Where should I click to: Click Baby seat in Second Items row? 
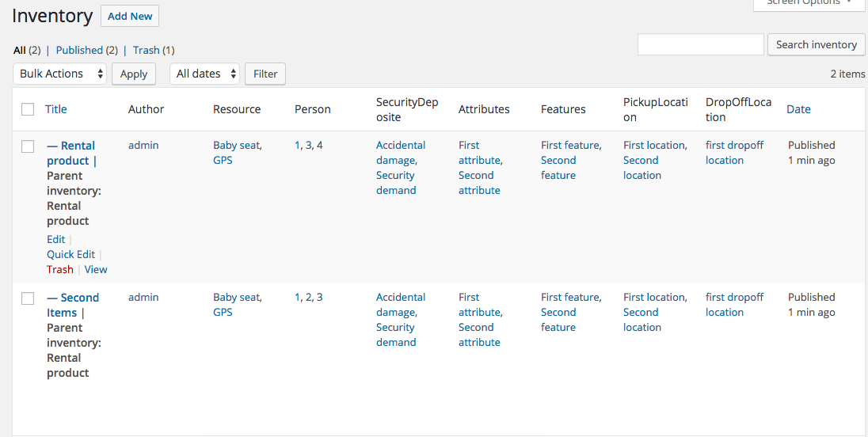[x=236, y=298]
